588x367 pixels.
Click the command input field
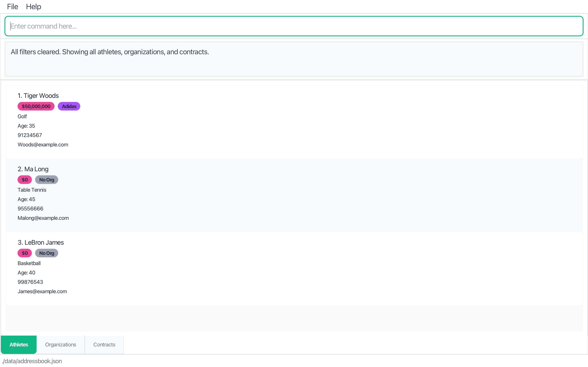(x=294, y=26)
